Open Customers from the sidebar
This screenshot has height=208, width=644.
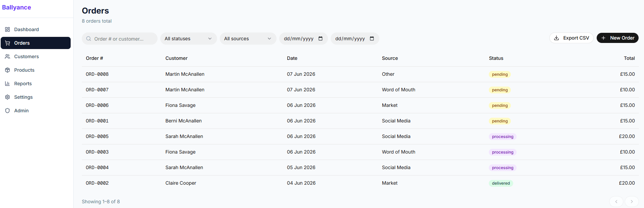click(35, 56)
